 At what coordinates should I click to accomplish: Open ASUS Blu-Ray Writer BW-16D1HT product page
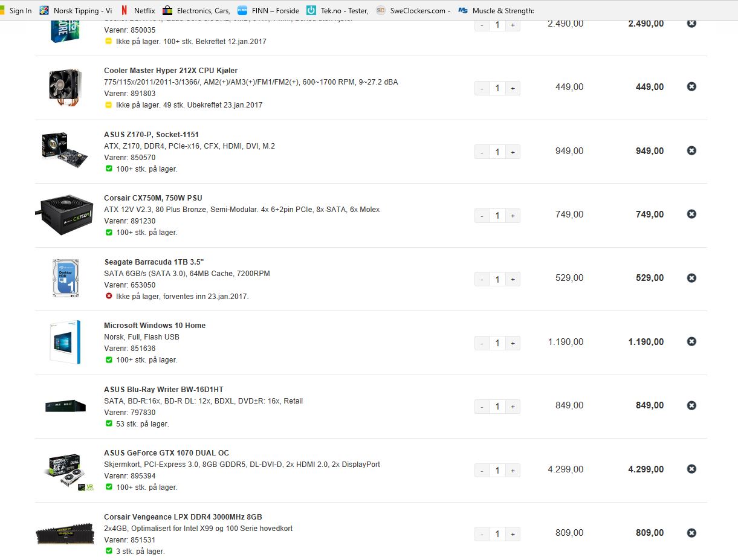[x=164, y=390]
